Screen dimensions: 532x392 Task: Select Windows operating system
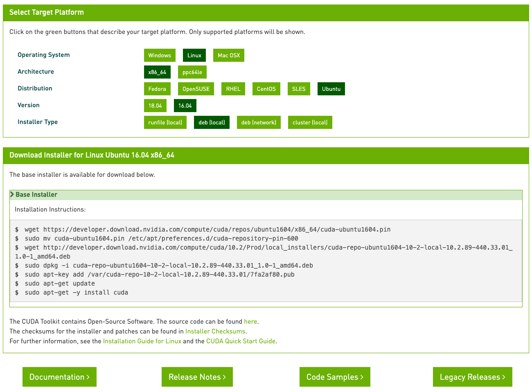click(x=160, y=55)
